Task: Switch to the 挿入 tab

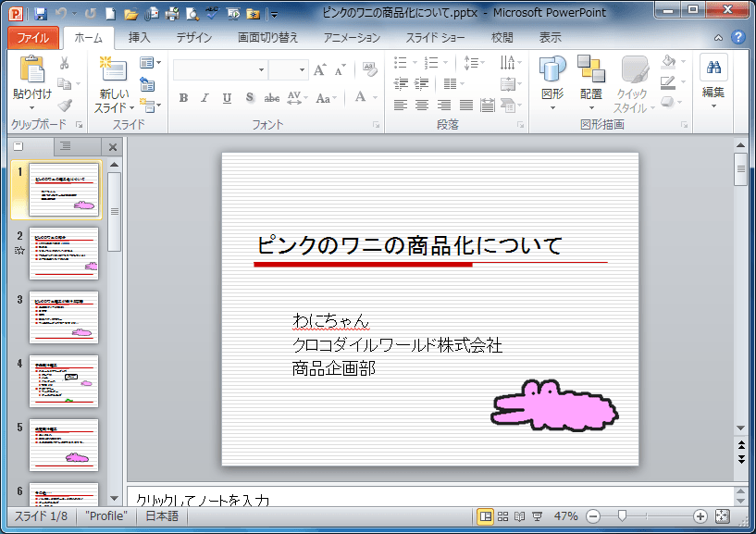Action: 140,38
